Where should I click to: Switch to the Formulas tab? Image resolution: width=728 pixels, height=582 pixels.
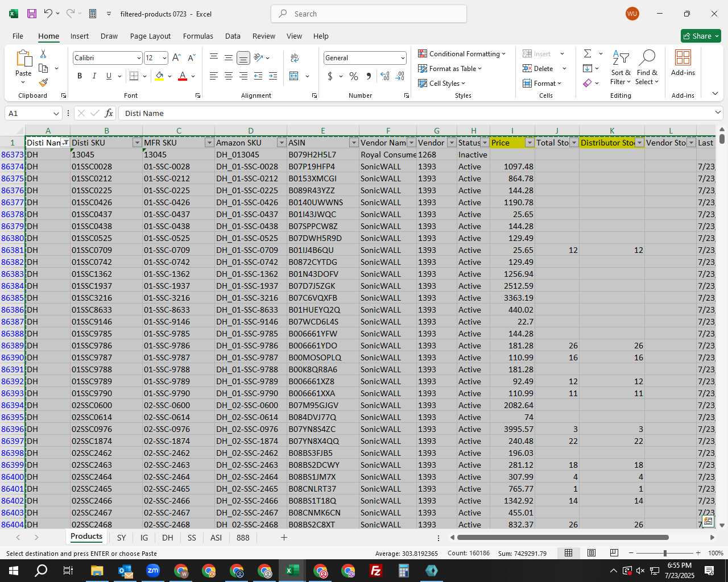coord(198,36)
